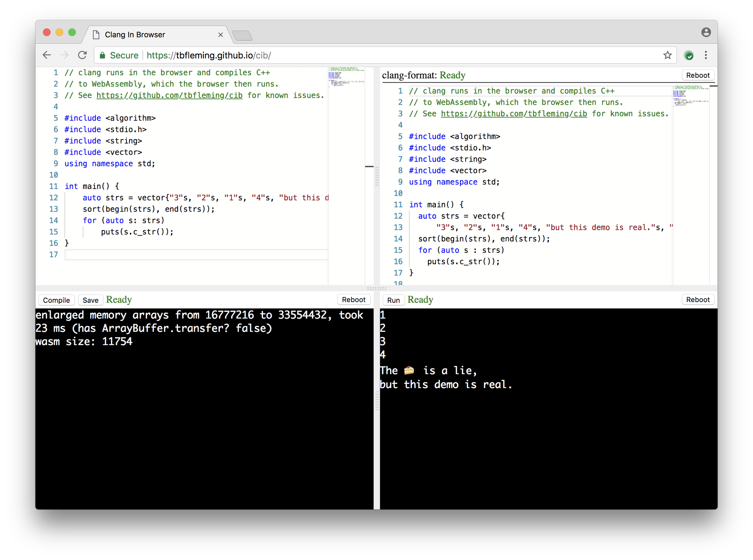
Task: Click the left editor minimap thumbnail
Action: pos(346,76)
